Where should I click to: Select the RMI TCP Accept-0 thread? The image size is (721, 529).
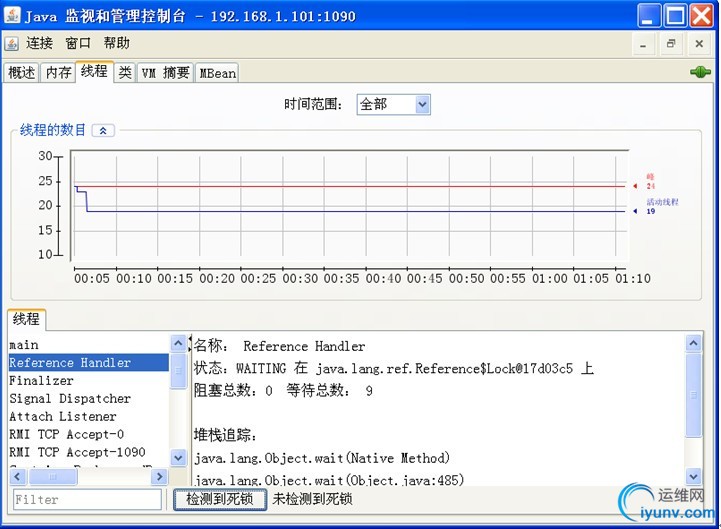point(89,434)
